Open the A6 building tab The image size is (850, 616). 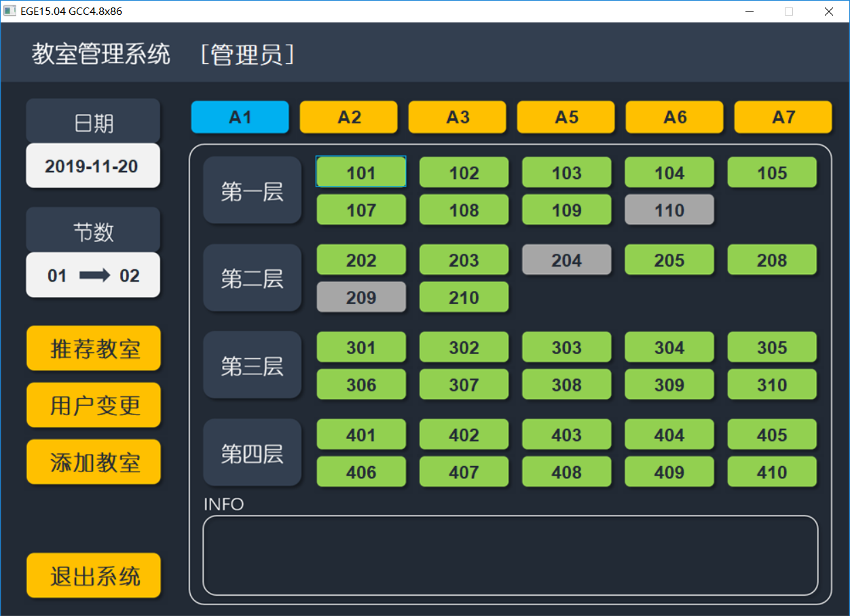coord(674,117)
